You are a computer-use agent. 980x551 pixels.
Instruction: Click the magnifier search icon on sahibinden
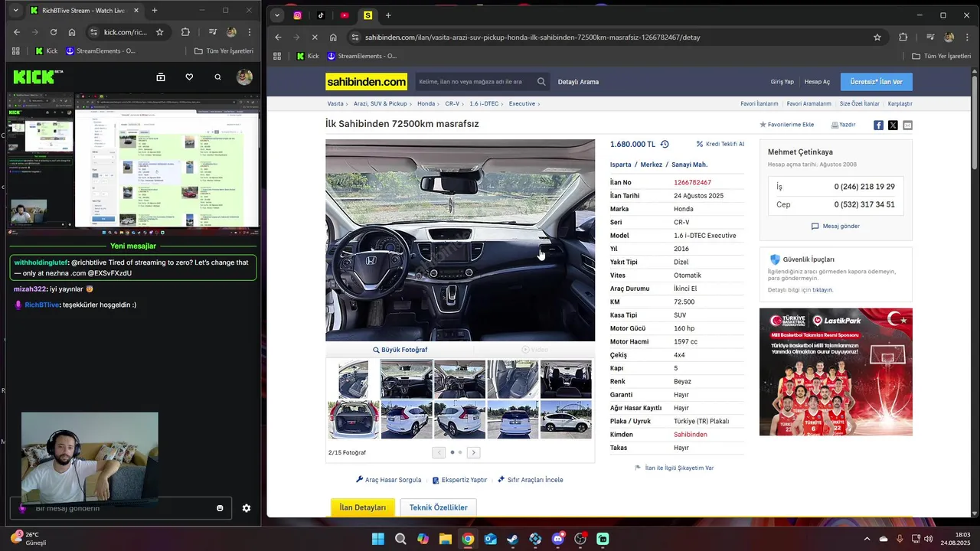[541, 82]
